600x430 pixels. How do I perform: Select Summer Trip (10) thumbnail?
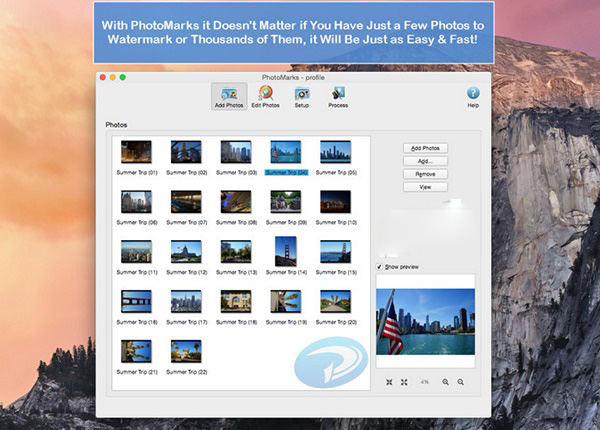pos(336,202)
